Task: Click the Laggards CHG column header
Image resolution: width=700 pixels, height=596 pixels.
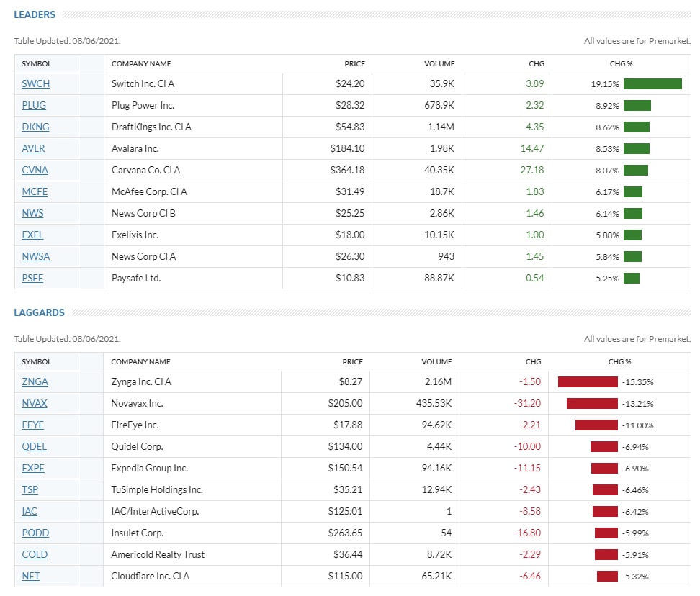Action: 533,362
